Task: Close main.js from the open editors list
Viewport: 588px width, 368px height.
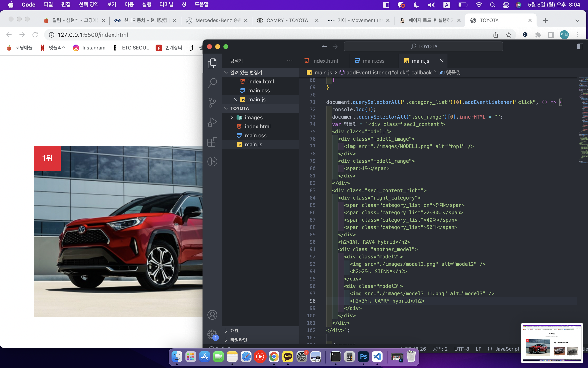Action: [x=235, y=100]
